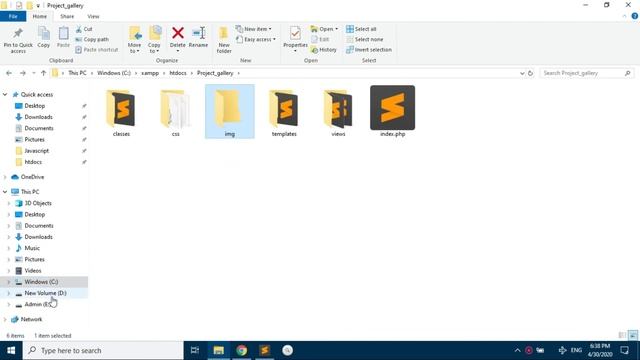Screen dimensions: 640x360
Task: Collapse This PC tree node
Action: click(5, 191)
